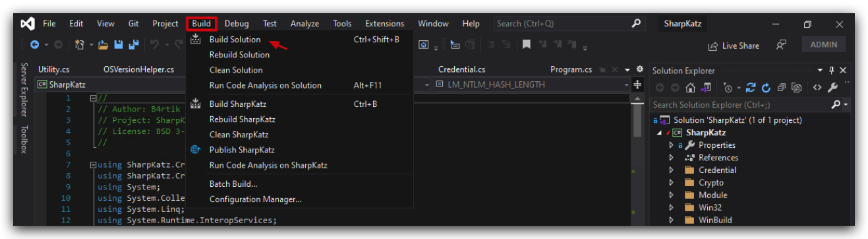The image size is (868, 239).
Task: Open the Help menu
Action: click(x=471, y=24)
